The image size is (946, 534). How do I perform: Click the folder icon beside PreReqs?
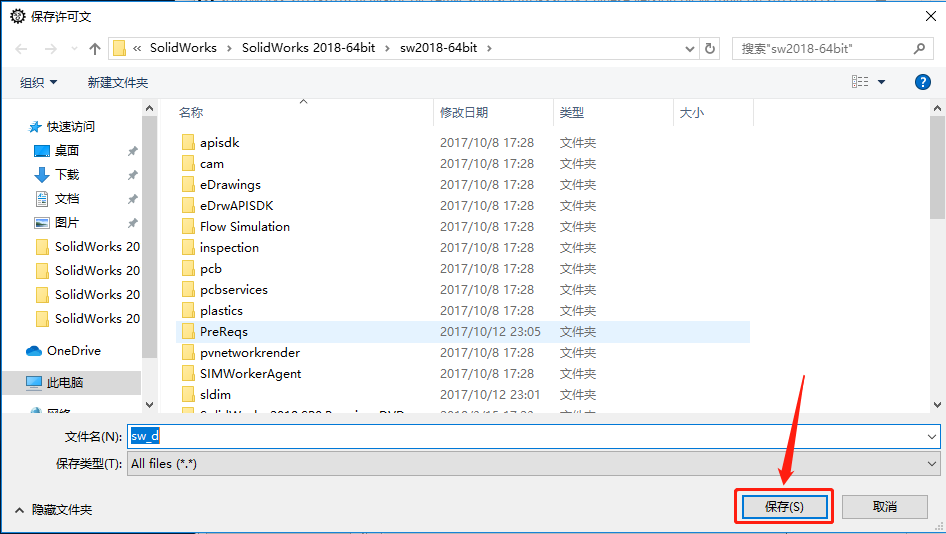pos(188,332)
